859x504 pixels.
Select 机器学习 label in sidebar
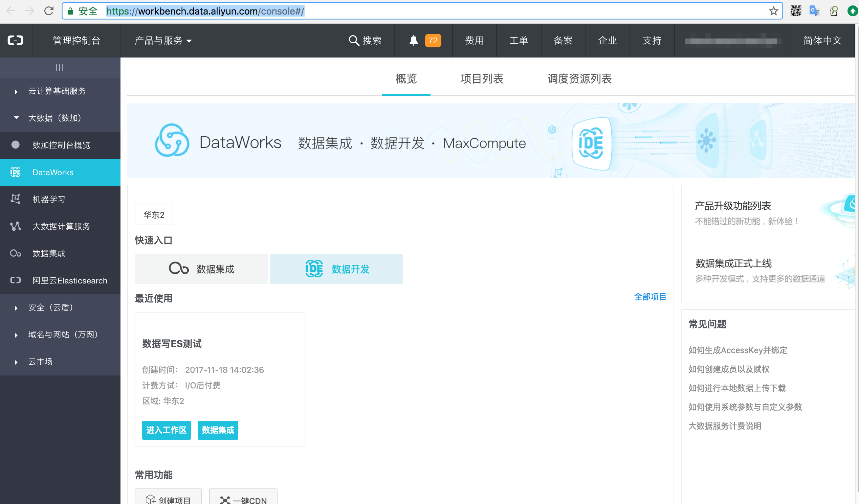coord(49,199)
